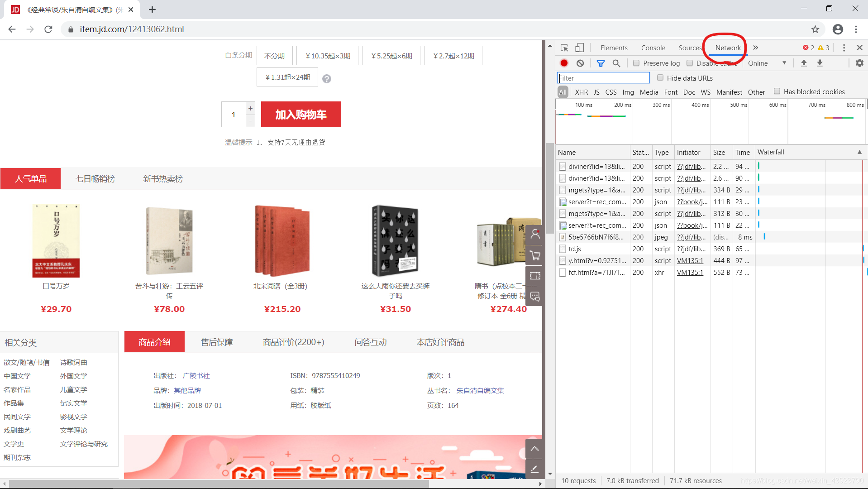Open the 广陵书社 publisher link
Screen dimensions: 868x489
(196, 375)
